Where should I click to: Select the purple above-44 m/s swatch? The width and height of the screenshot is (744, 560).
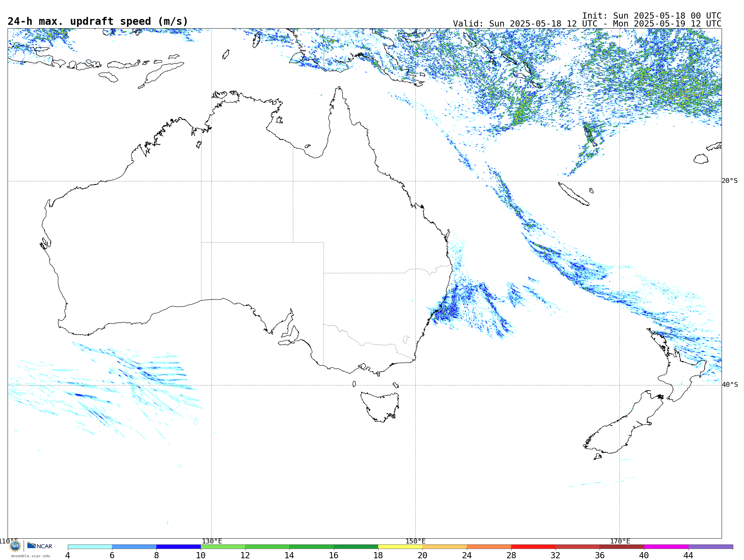point(711,547)
